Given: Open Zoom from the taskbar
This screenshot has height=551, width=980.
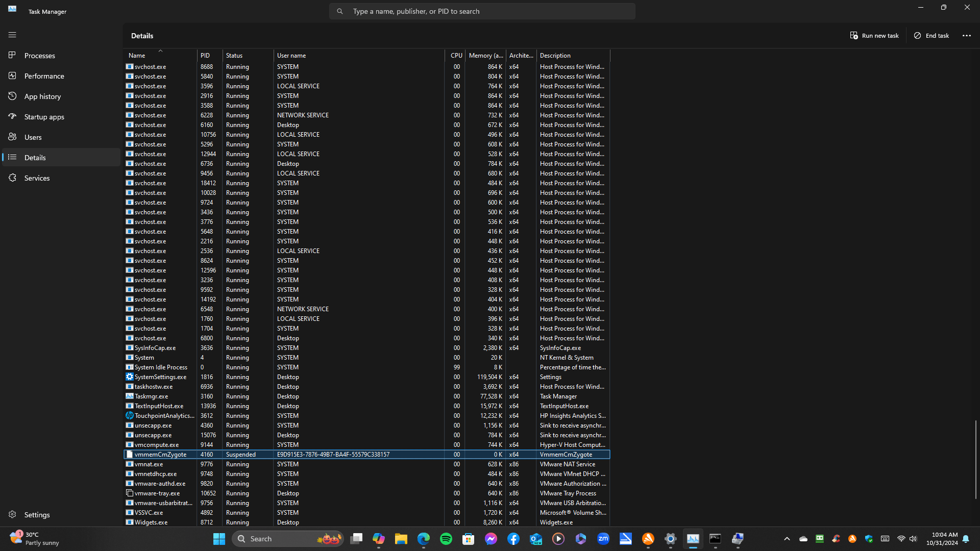Looking at the screenshot, I should (x=603, y=539).
